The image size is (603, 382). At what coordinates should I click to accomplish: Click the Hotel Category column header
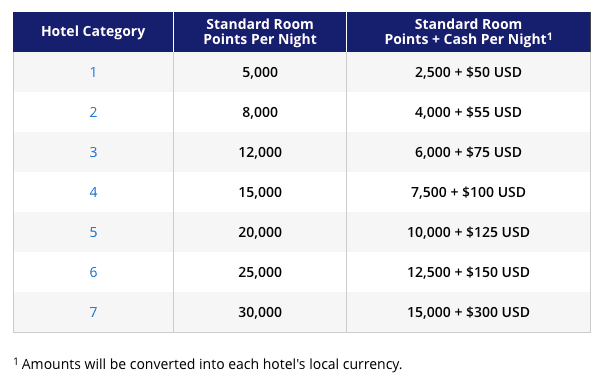93,32
